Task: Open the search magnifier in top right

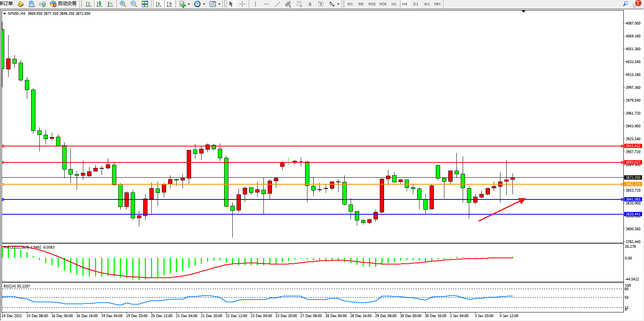Action: pyautogui.click(x=626, y=4)
